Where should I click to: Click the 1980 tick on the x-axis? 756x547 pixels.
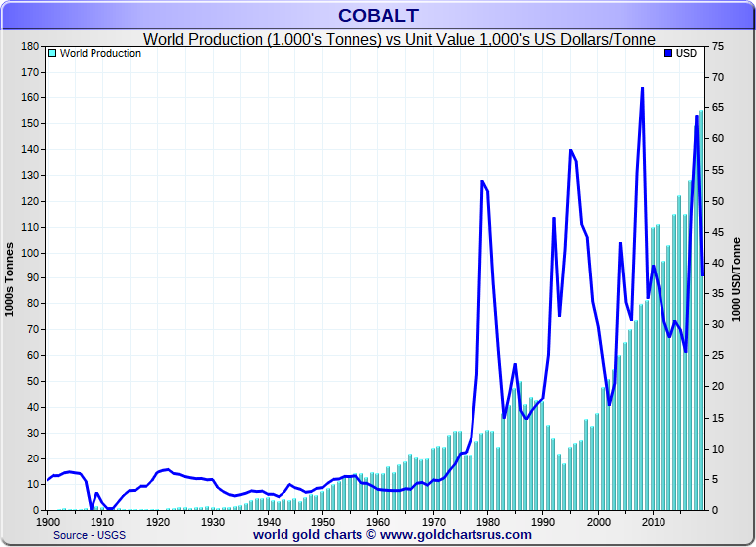[x=487, y=520]
